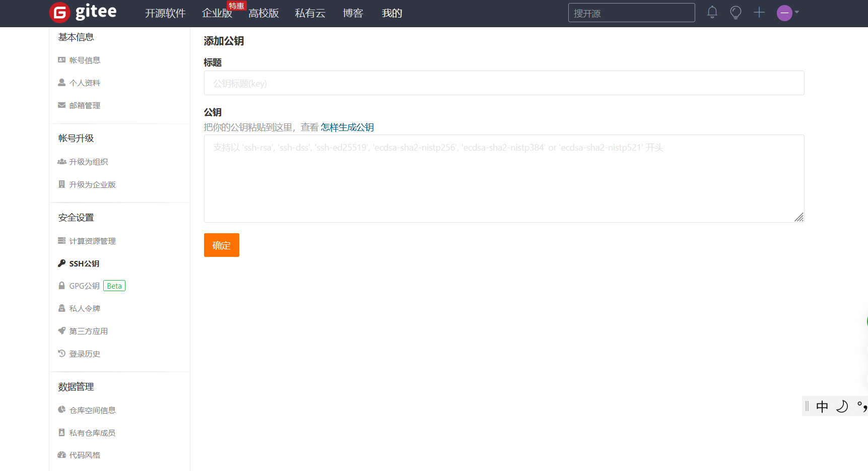Click the IME punctuation icon
The width and height of the screenshot is (868, 471).
pyautogui.click(x=862, y=407)
